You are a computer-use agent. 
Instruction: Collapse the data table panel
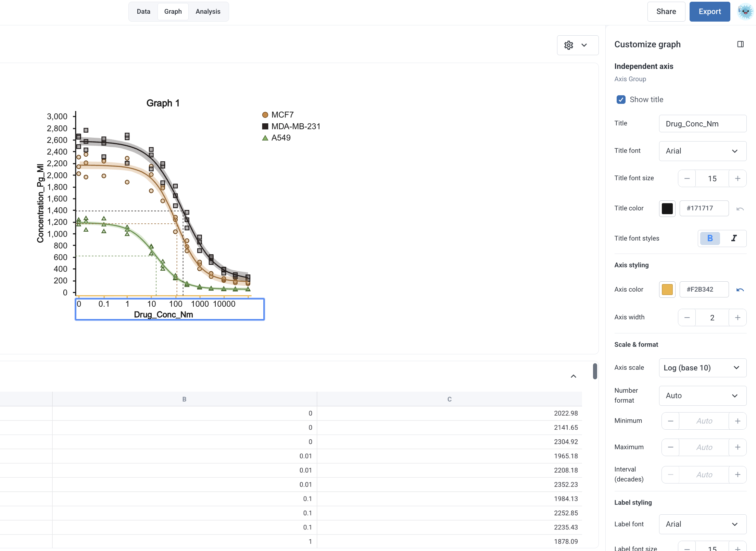574,376
